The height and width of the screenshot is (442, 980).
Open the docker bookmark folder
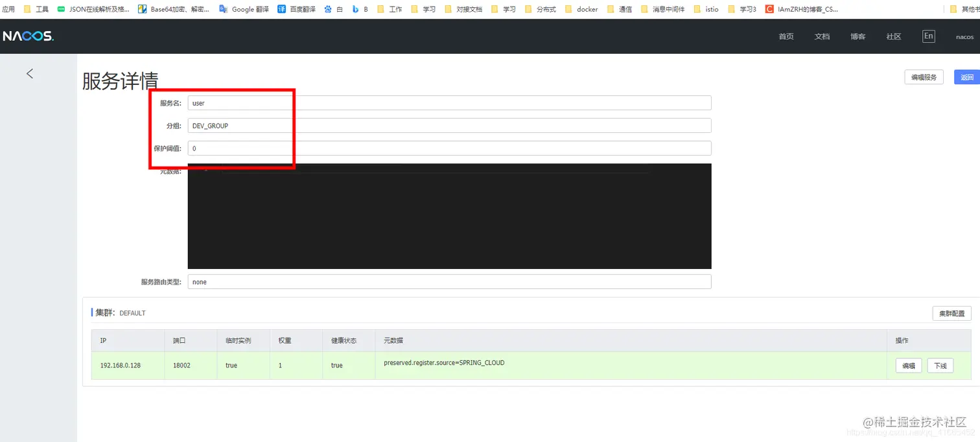581,9
